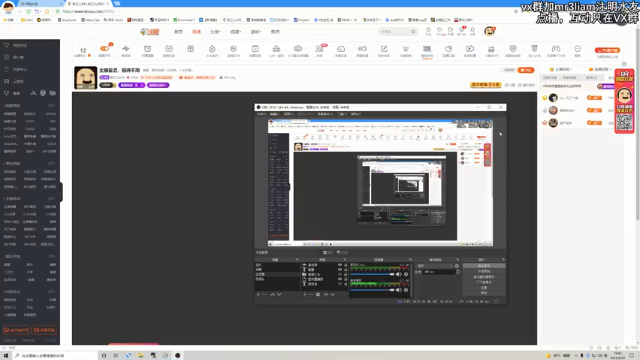Mute the first audio channel speaker icon in OBS
Screen dimensions: 640x360
point(398,274)
